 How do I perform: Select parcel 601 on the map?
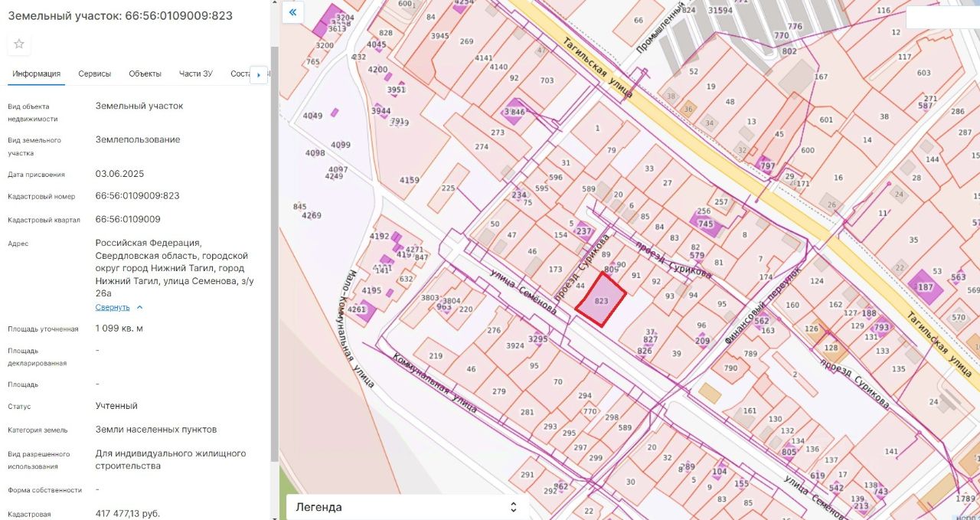pos(825,119)
